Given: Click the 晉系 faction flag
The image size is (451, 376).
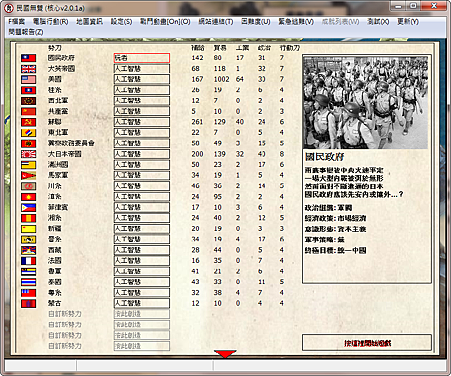Looking at the screenshot, I should click(28, 239).
